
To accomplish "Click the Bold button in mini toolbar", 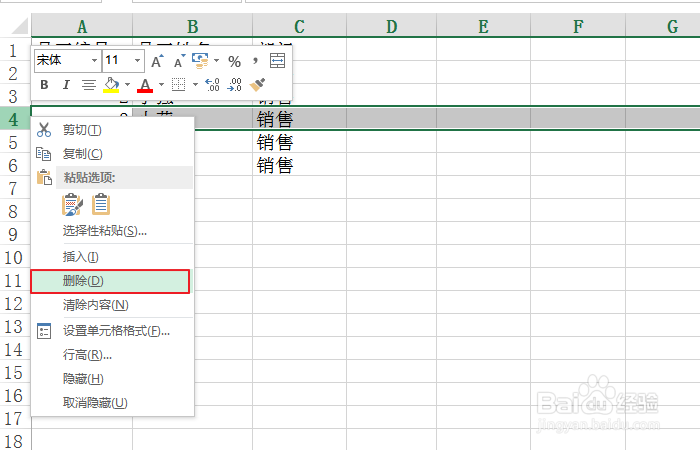I will click(x=44, y=84).
